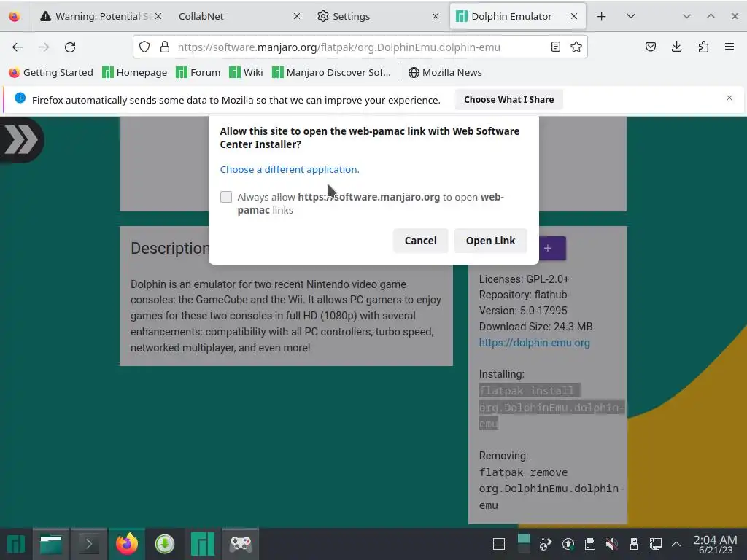
Task: Open the Forum bookmark
Action: tap(198, 72)
